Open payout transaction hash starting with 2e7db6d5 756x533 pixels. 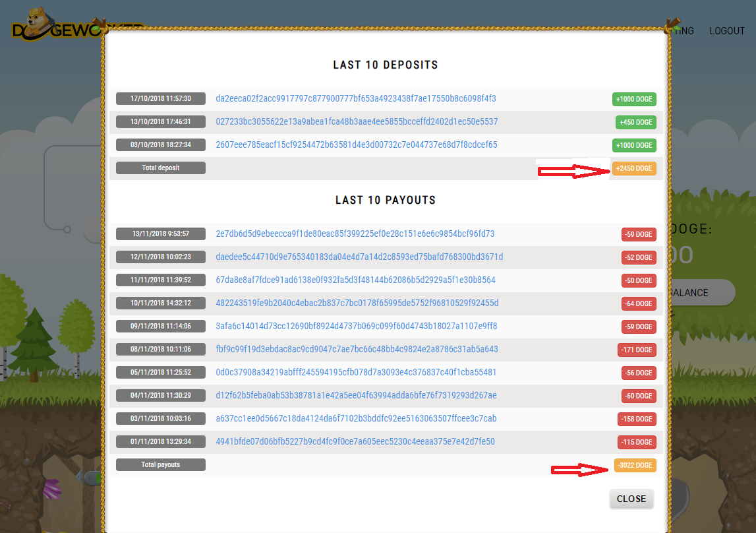click(x=355, y=234)
